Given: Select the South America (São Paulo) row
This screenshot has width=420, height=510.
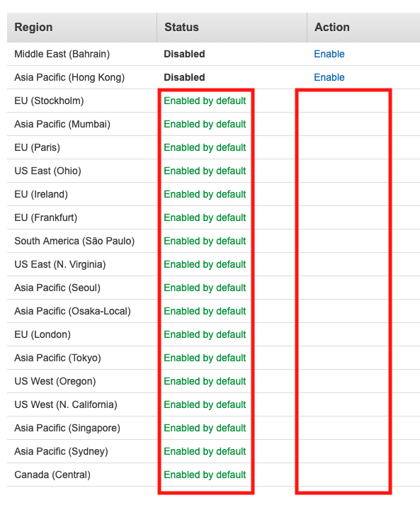Looking at the screenshot, I should click(213, 241).
